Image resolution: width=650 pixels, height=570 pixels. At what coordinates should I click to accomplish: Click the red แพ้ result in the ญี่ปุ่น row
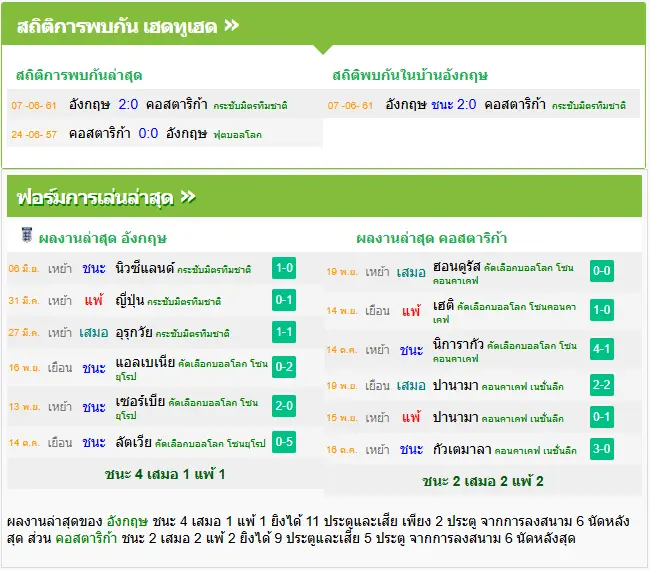click(x=94, y=300)
